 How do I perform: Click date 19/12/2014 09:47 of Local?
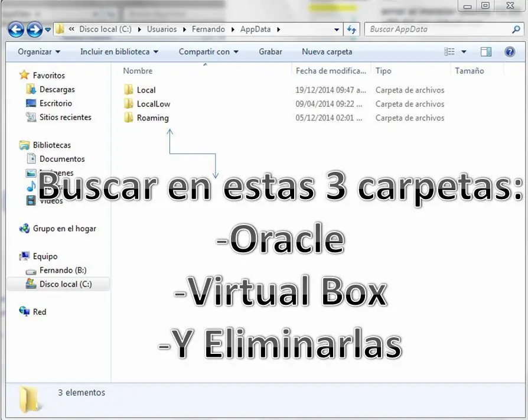(330, 90)
